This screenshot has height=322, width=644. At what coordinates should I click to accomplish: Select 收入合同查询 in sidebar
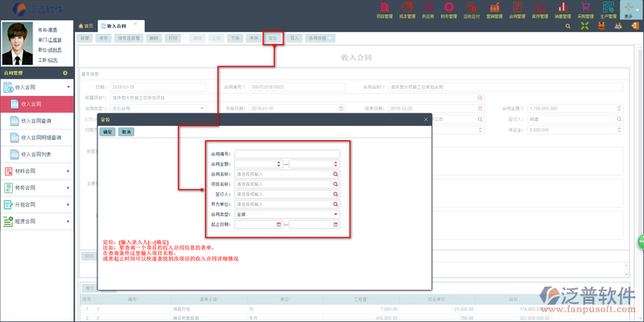click(x=40, y=121)
